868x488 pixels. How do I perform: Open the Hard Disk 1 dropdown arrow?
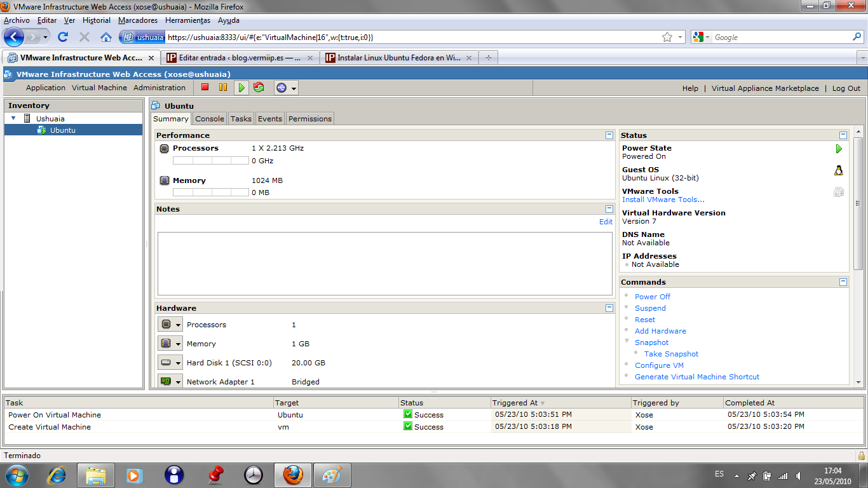point(179,363)
